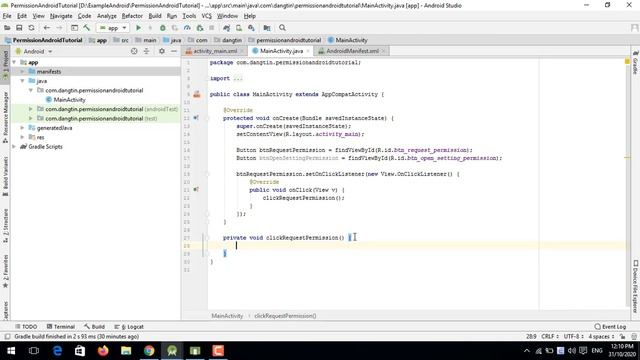Click the Collapse All icon in project panel

point(147,51)
